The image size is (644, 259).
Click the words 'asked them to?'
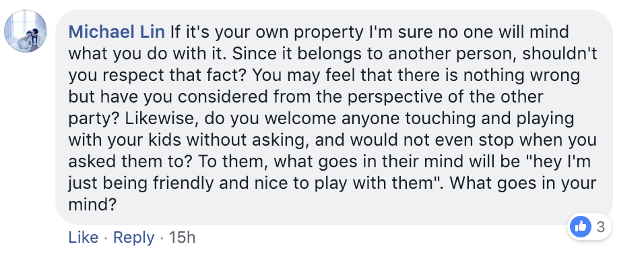(131, 162)
